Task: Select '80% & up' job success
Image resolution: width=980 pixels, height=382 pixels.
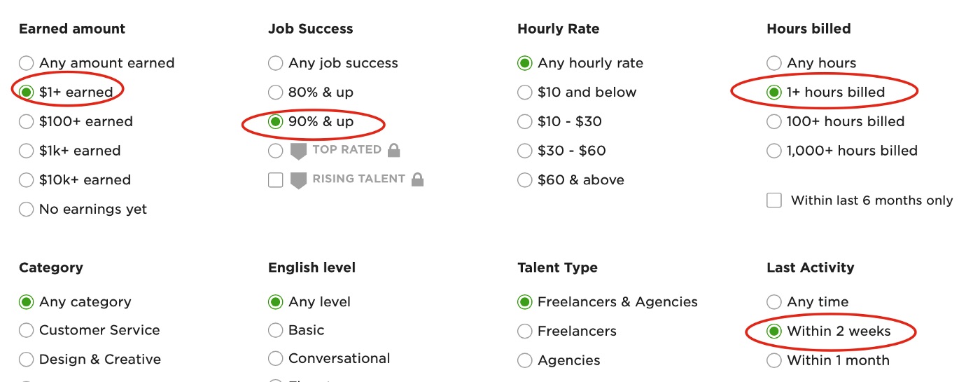Action: point(276,93)
